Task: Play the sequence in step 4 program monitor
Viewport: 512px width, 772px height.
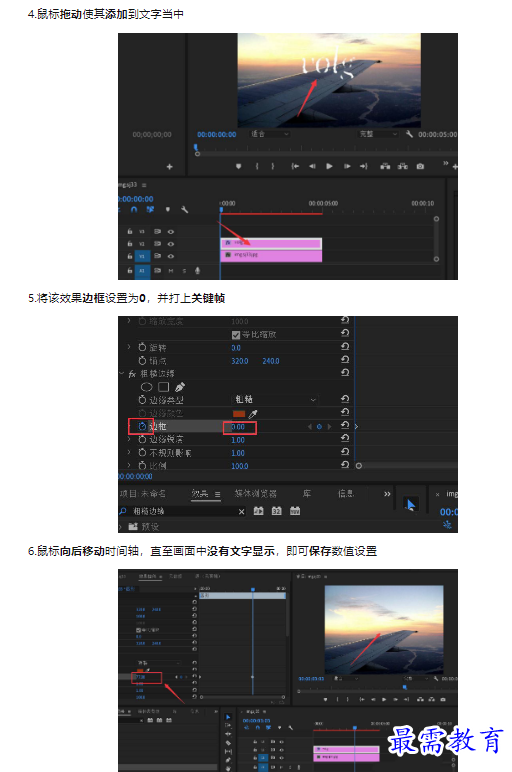Action: pyautogui.click(x=329, y=166)
